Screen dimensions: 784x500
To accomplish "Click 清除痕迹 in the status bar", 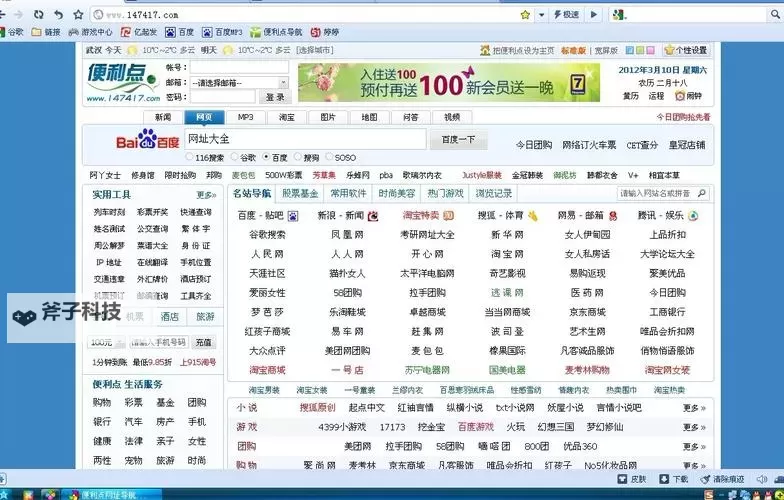I will tap(722, 479).
